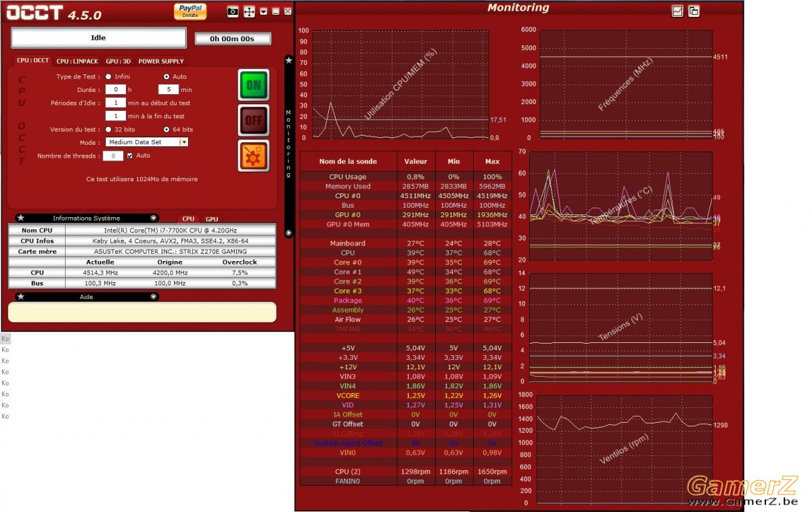
Task: Select the Memory Used sensor row
Action: point(406,186)
